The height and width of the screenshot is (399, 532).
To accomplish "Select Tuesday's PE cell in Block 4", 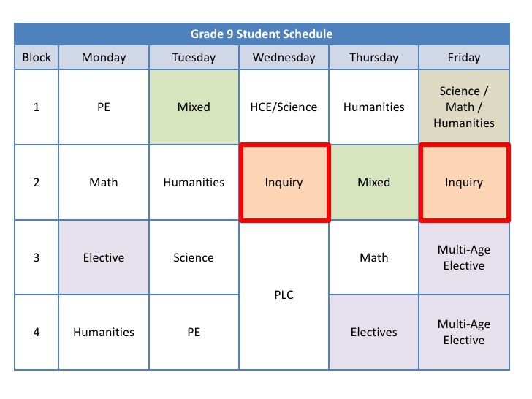I will pos(194,332).
